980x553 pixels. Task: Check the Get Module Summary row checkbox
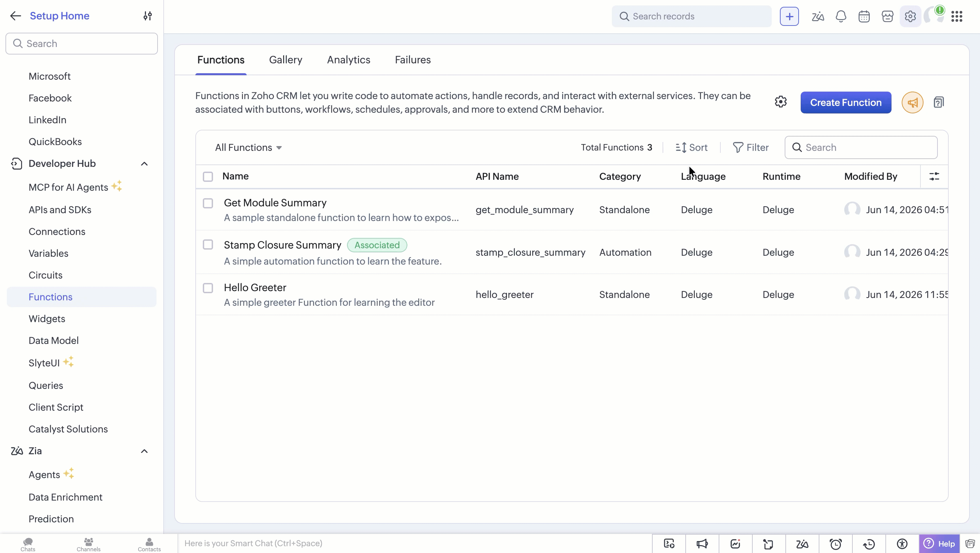click(208, 203)
